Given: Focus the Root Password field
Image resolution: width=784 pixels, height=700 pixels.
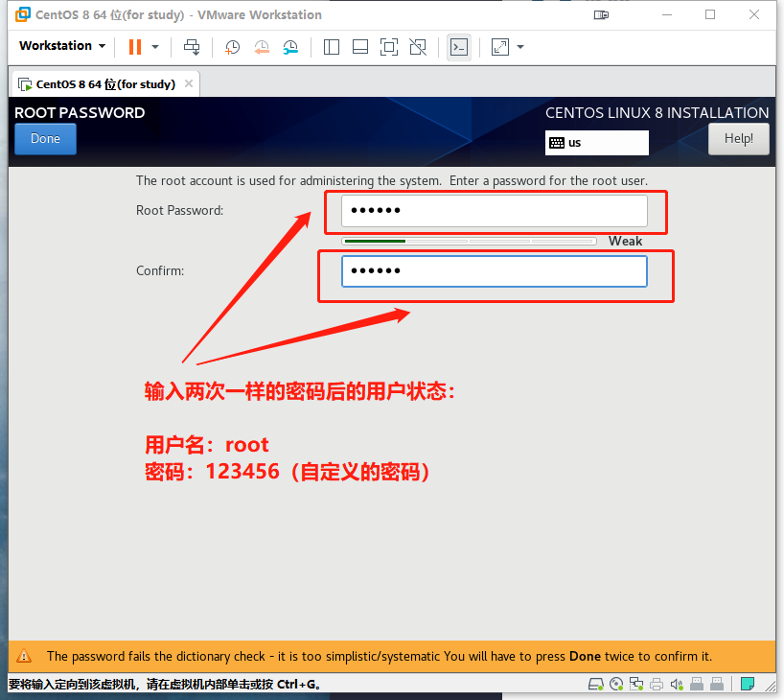Looking at the screenshot, I should [x=495, y=211].
